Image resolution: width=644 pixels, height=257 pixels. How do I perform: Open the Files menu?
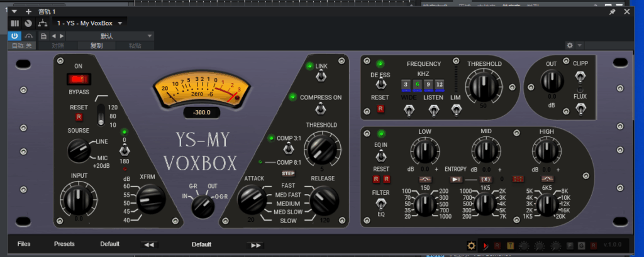click(x=24, y=244)
